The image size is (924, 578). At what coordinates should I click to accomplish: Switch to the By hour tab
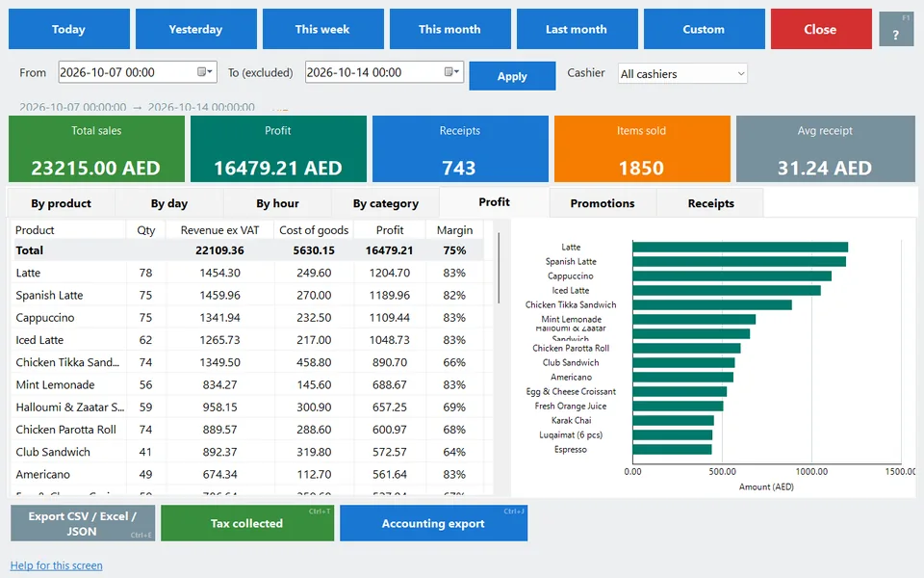pyautogui.click(x=277, y=203)
